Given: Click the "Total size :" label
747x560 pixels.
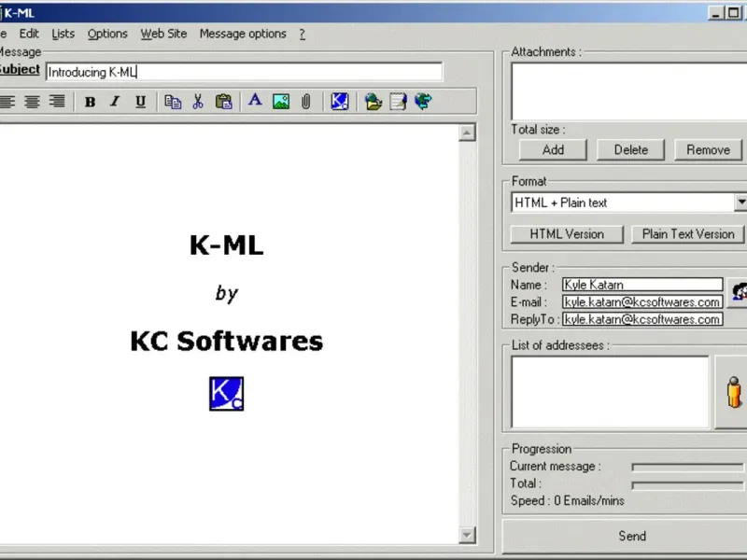Looking at the screenshot, I should [x=538, y=130].
